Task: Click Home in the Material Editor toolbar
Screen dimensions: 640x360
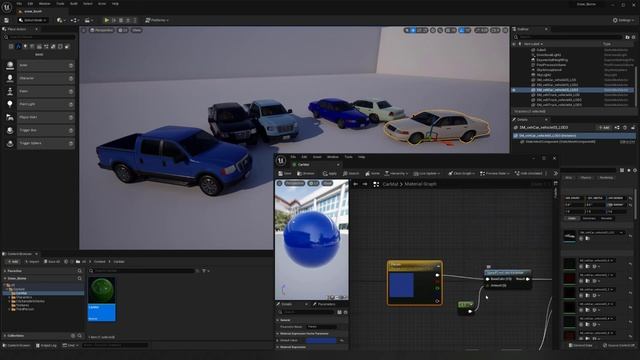Action: pyautogui.click(x=372, y=173)
